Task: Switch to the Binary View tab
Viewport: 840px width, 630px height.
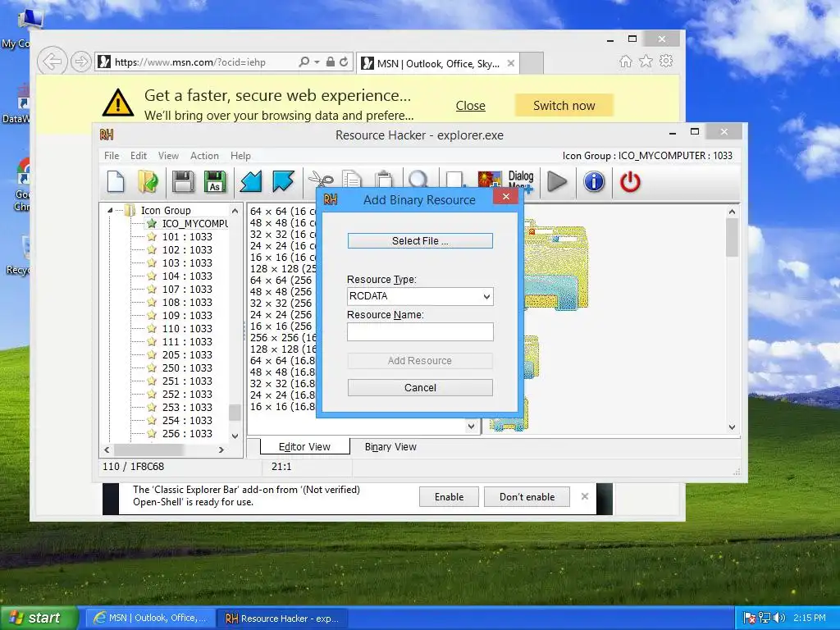Action: [390, 447]
